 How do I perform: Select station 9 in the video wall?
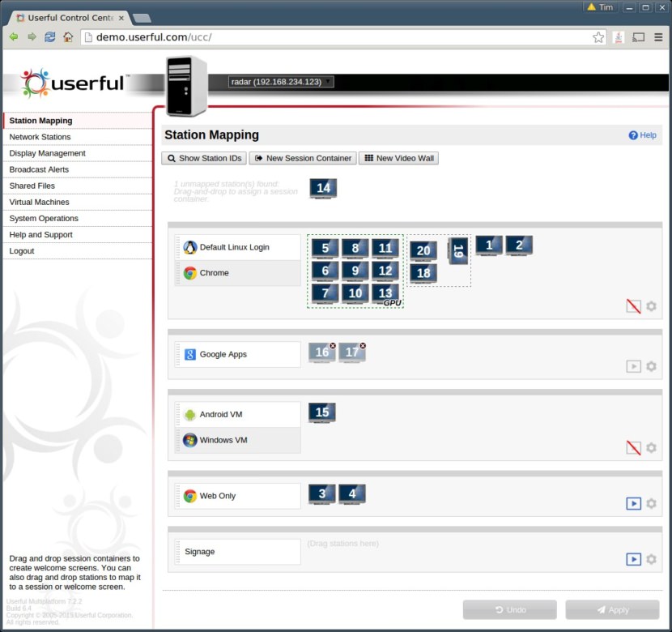click(x=355, y=271)
